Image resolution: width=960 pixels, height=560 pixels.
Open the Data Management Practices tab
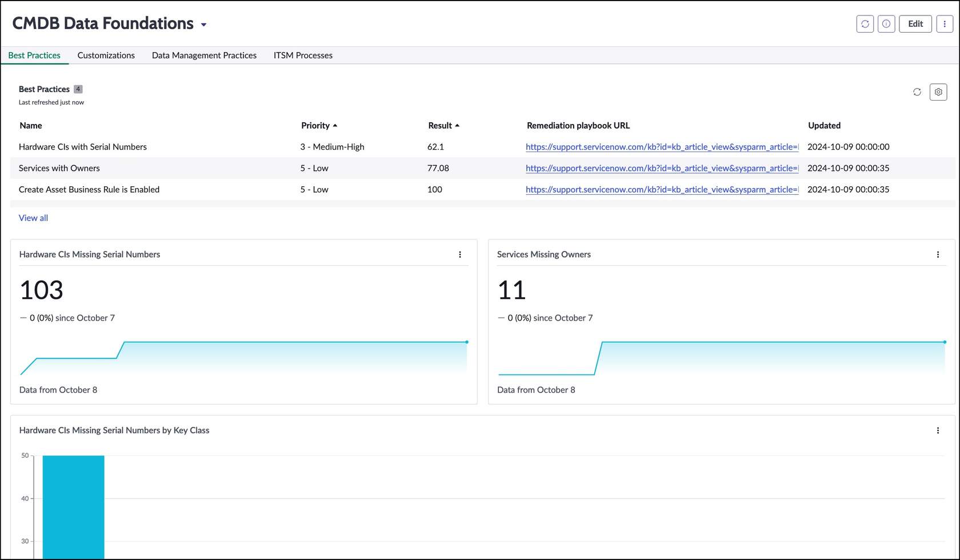click(x=204, y=55)
